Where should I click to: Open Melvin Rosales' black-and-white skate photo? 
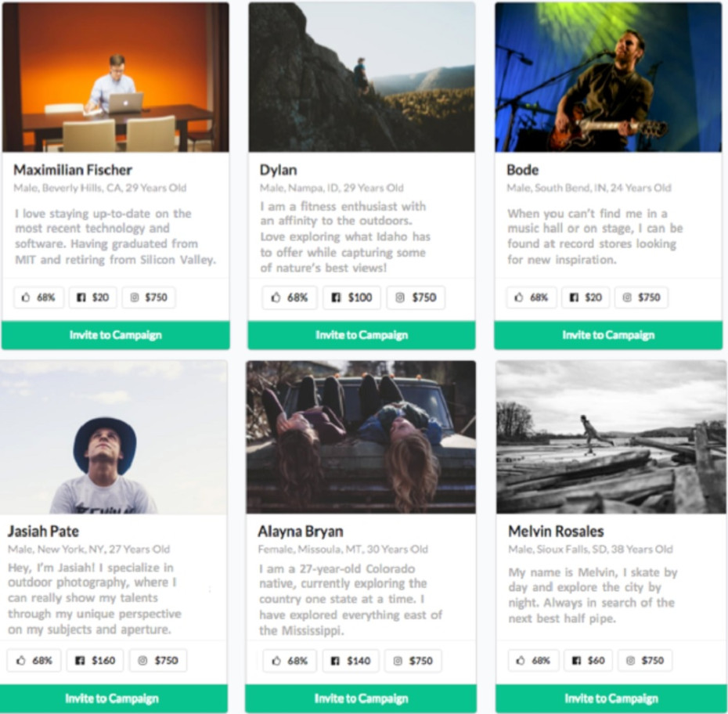[611, 437]
